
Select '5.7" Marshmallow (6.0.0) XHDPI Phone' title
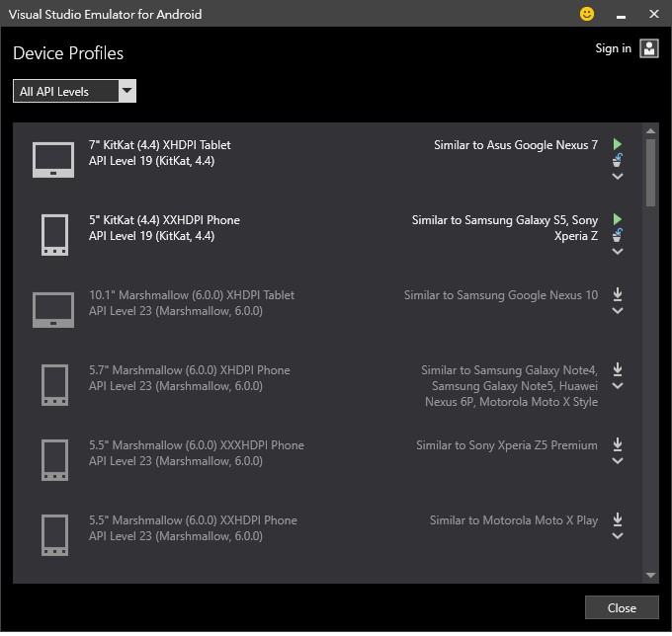coord(190,369)
